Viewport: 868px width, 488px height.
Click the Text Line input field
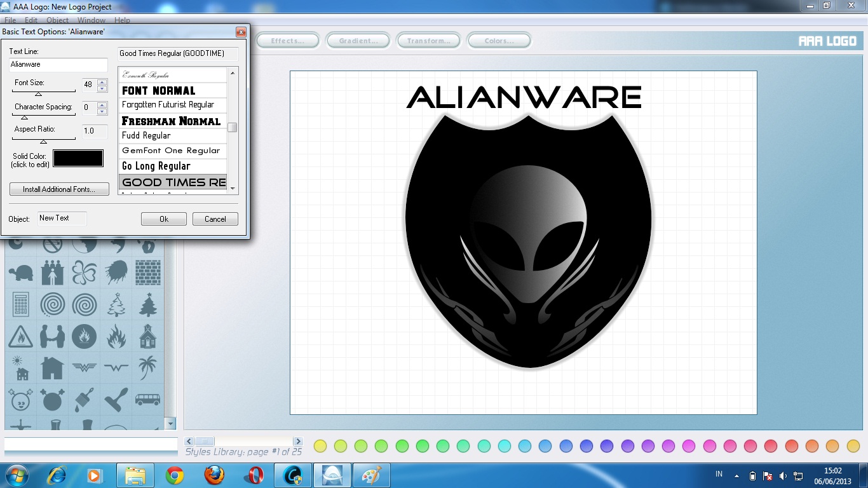click(58, 65)
